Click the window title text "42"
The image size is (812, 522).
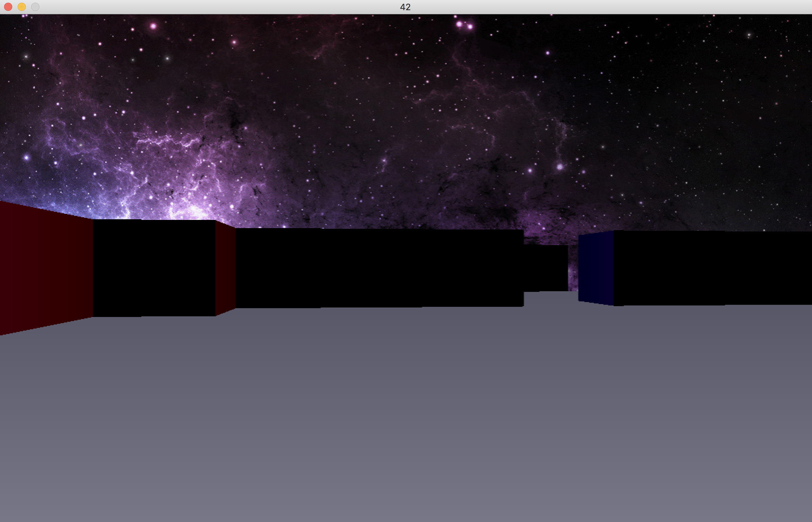(405, 7)
